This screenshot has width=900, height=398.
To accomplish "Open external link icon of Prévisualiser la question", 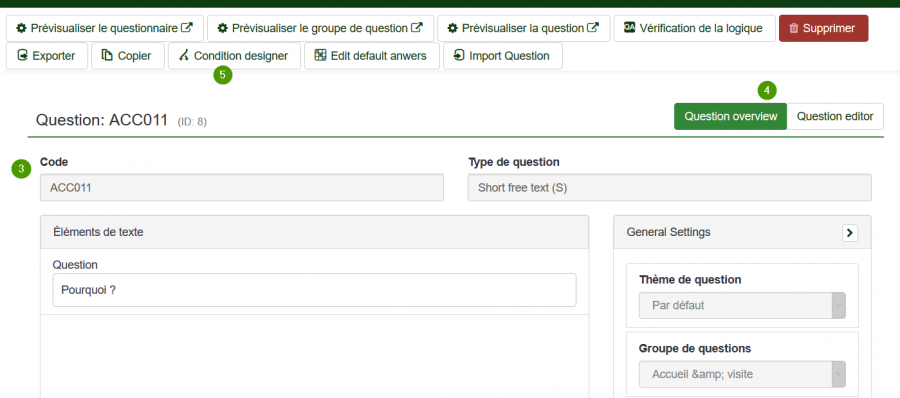I will pyautogui.click(x=594, y=28).
